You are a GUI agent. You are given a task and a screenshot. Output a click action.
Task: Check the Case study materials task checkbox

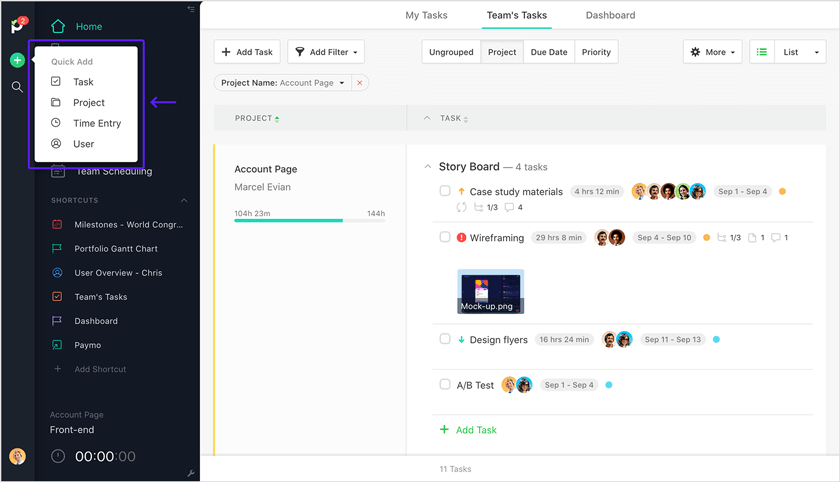[x=445, y=191]
